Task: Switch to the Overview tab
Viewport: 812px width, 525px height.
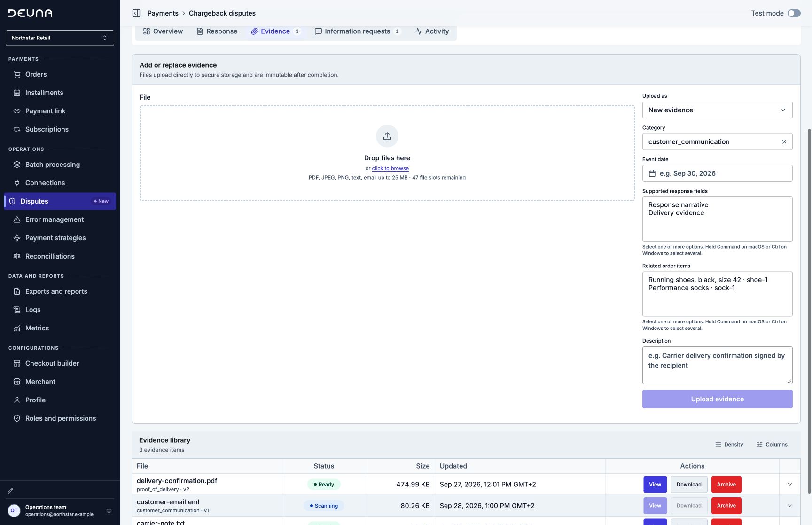Action: [x=163, y=31]
